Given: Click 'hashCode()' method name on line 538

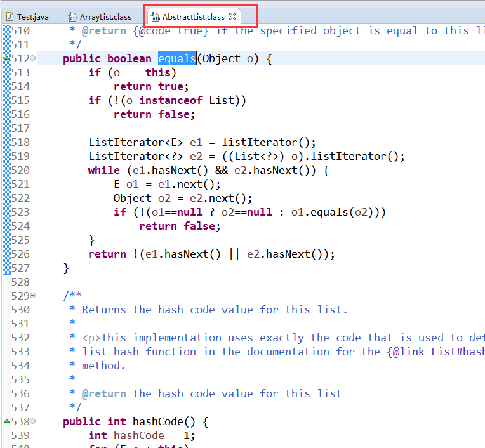Looking at the screenshot, I should pos(164,421).
